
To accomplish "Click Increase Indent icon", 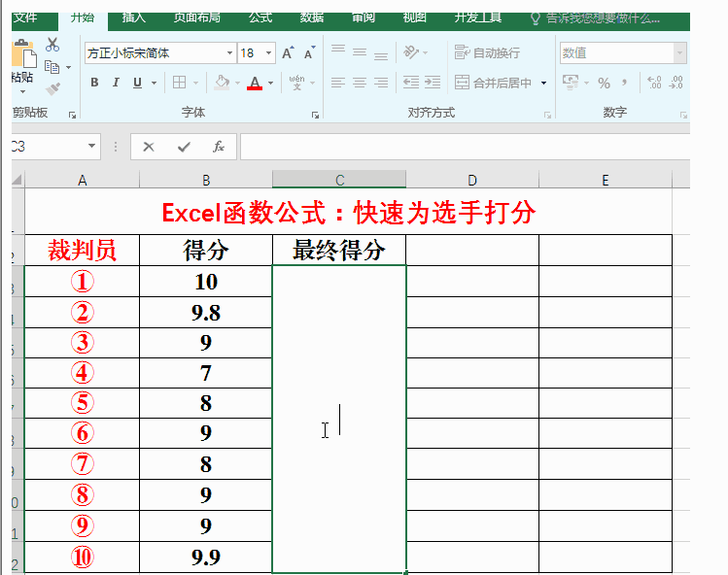I will point(433,83).
